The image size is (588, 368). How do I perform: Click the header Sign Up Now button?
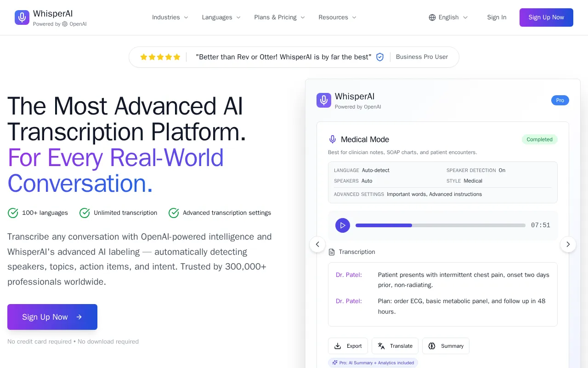(x=546, y=17)
